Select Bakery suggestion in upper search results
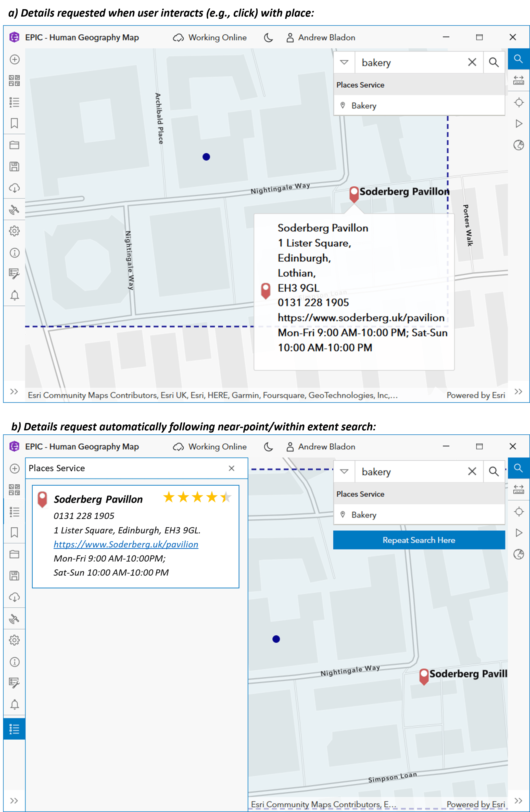Screen dimensions: 530x812 364,106
